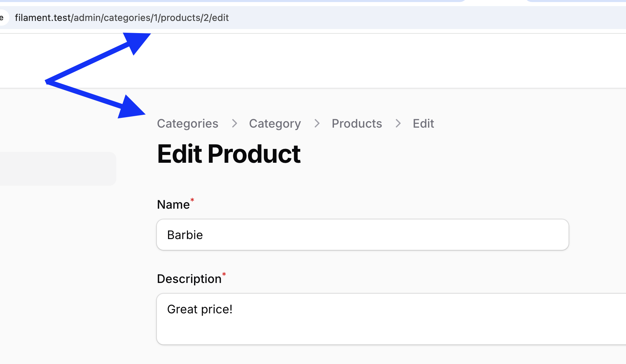The image size is (626, 364).
Task: Focus the Name input containing Barbie
Action: (x=362, y=235)
